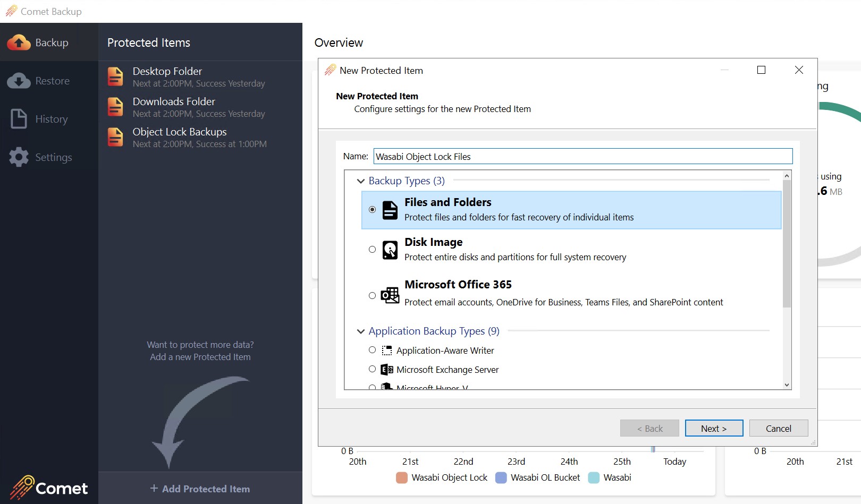Screen dimensions: 861x504
Task: Click the Downloads Folder item icon
Action: click(x=115, y=107)
